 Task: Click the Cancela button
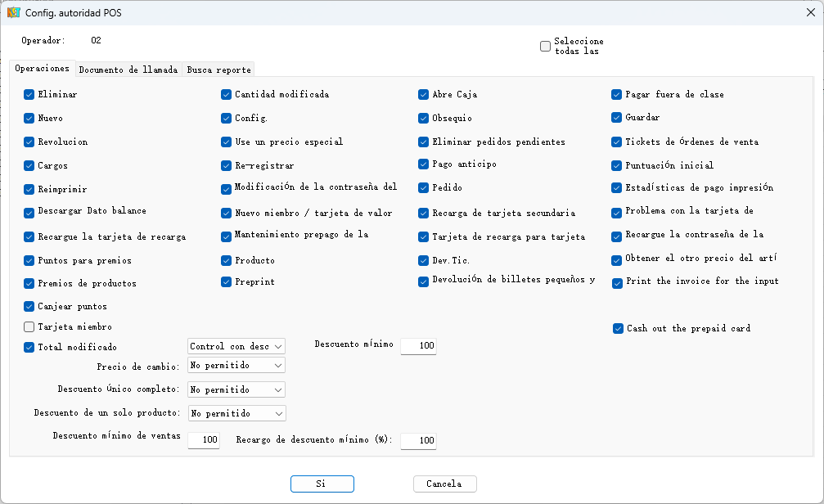click(444, 484)
